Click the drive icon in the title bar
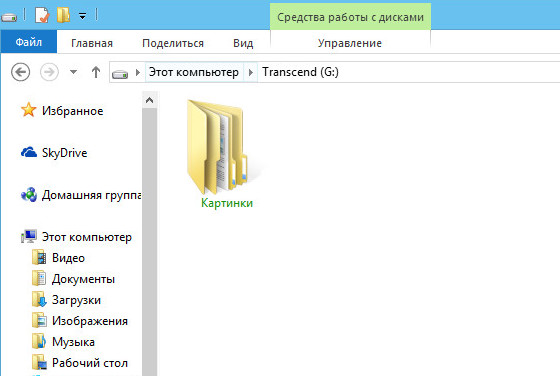The width and height of the screenshot is (560, 376). [9, 17]
